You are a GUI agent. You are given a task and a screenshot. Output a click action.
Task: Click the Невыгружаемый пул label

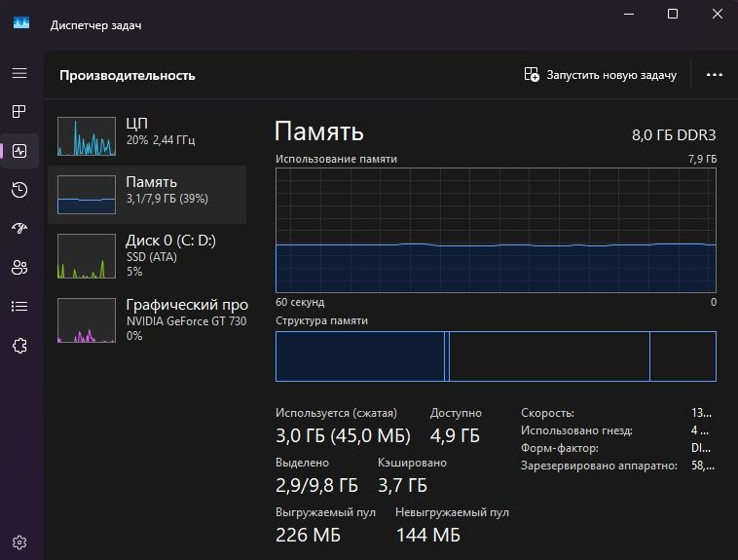pyautogui.click(x=452, y=512)
